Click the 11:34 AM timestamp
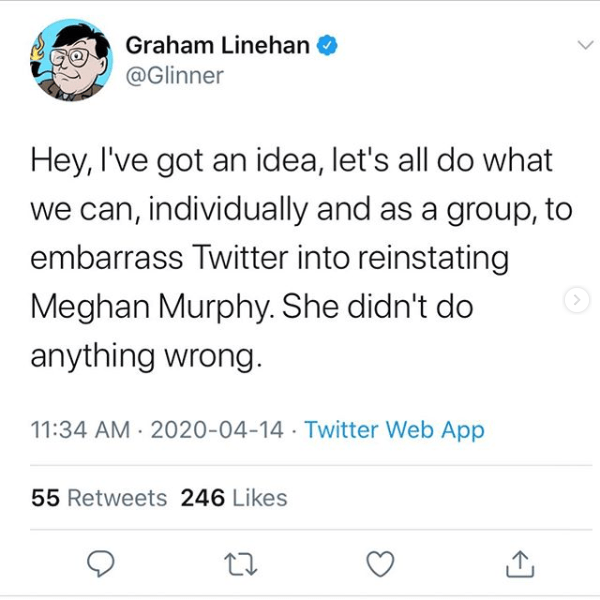This screenshot has width=600, height=600. tap(80, 430)
